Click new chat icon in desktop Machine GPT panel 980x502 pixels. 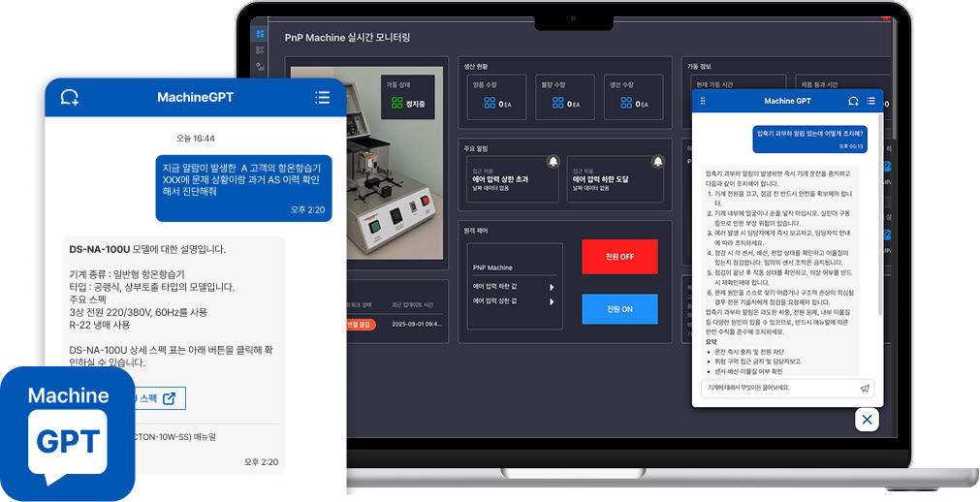coord(853,101)
